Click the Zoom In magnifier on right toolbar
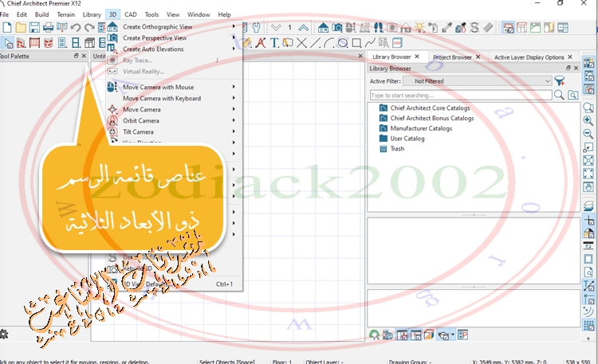Screen dimensions: 598x364 pyautogui.click(x=588, y=121)
